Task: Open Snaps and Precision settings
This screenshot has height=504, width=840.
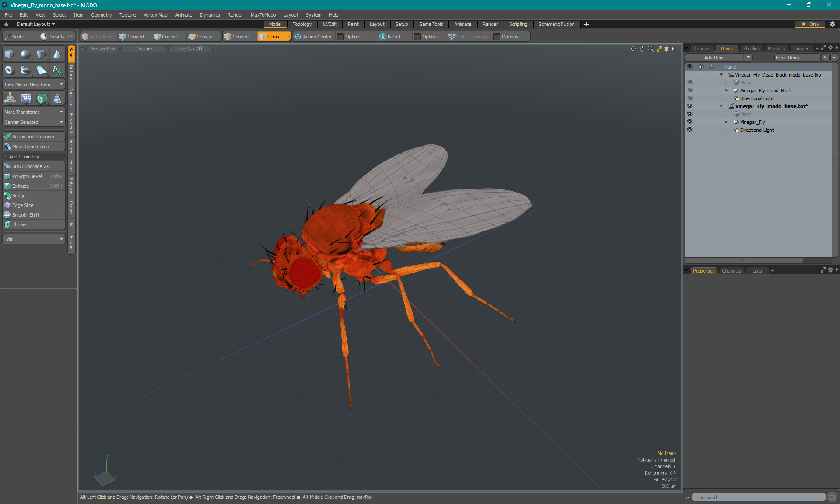Action: [x=33, y=136]
